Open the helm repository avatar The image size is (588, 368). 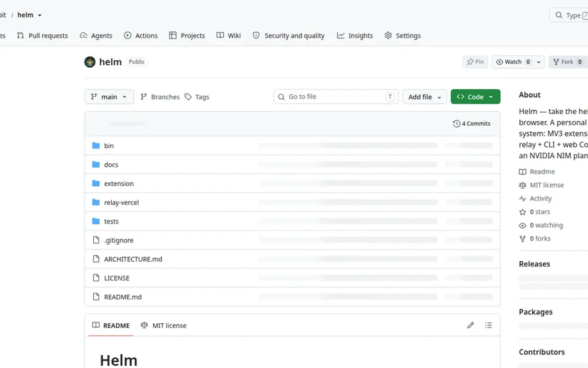[90, 62]
